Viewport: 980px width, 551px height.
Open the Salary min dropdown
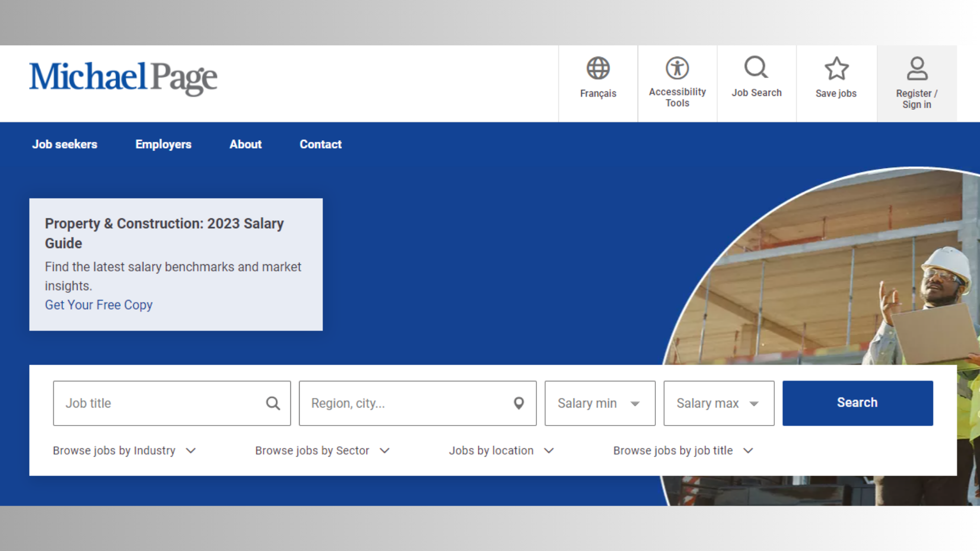[600, 404]
